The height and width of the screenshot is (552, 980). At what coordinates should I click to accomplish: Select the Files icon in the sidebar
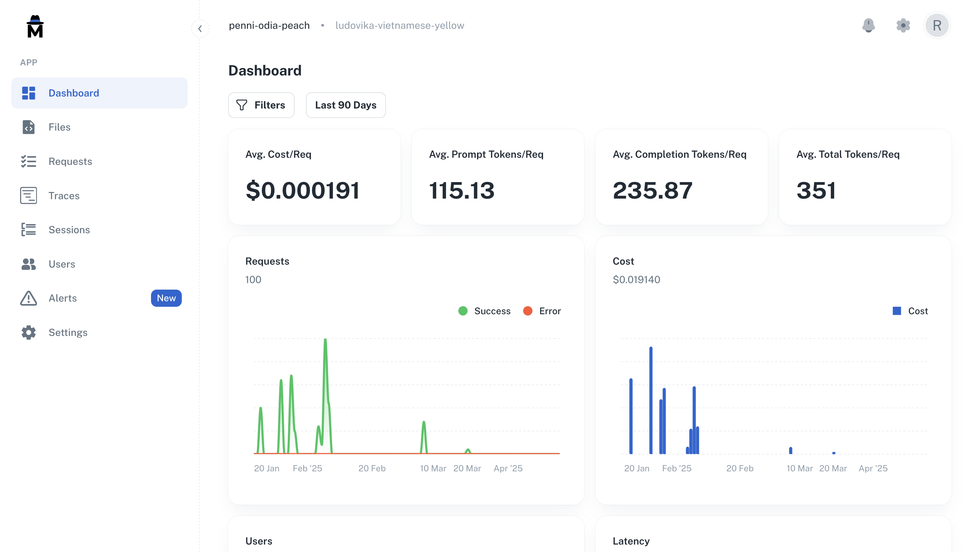(28, 127)
